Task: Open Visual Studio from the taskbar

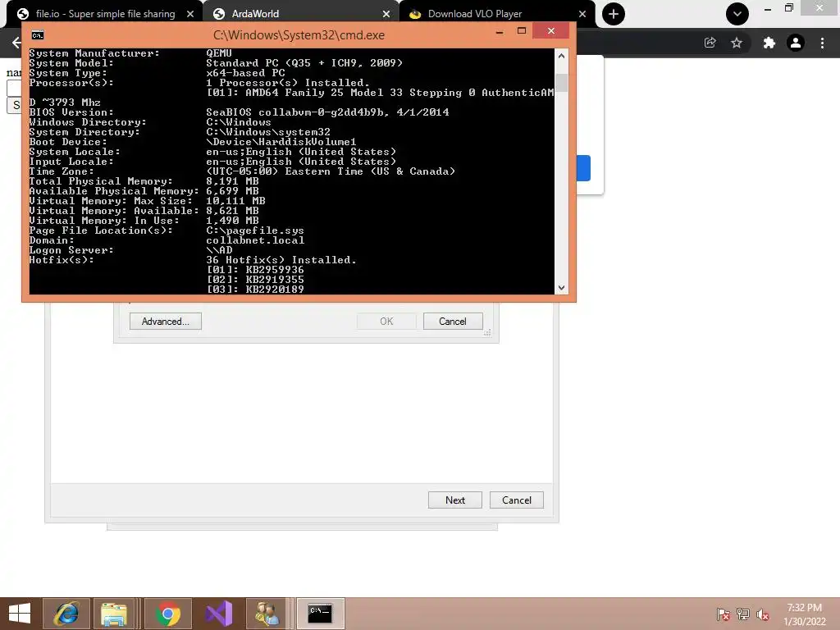Action: tap(219, 614)
